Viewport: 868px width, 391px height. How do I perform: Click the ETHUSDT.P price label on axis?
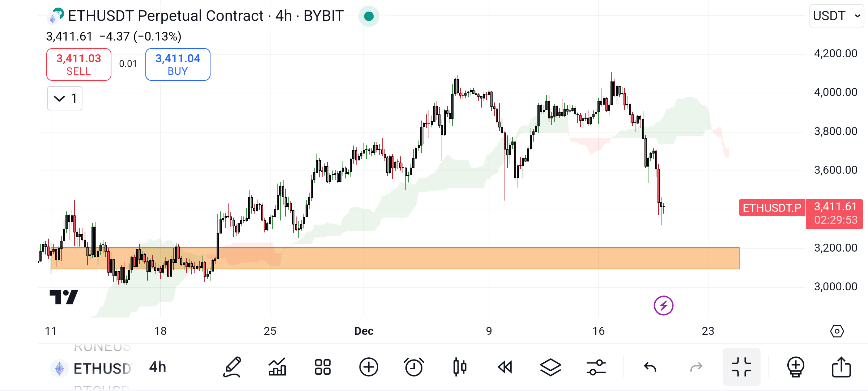tap(772, 208)
